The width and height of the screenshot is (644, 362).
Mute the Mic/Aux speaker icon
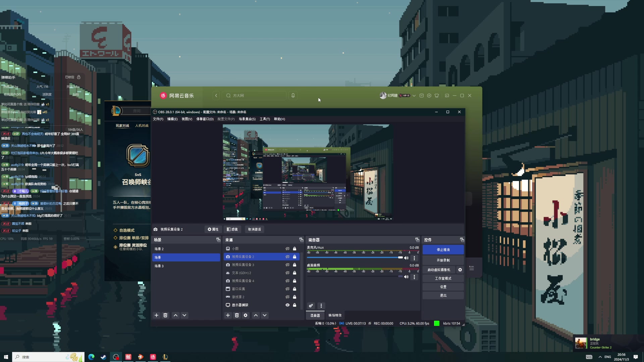coord(406,258)
